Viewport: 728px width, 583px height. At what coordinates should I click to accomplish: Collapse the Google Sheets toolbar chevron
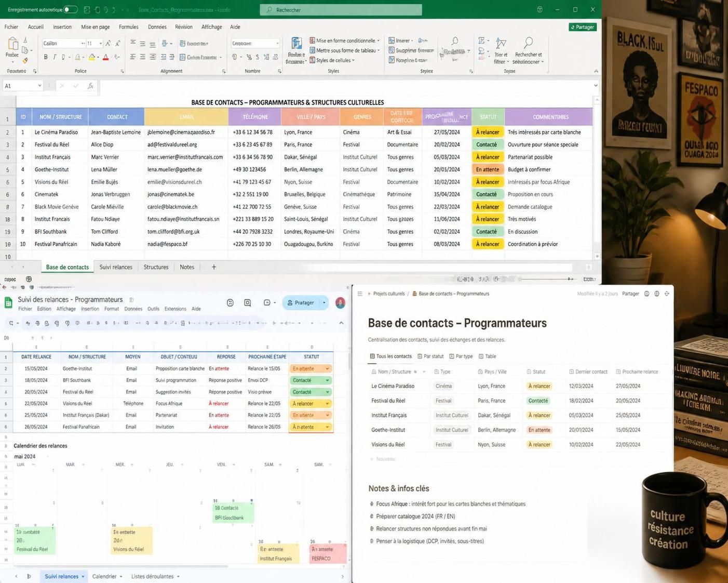coord(341,323)
